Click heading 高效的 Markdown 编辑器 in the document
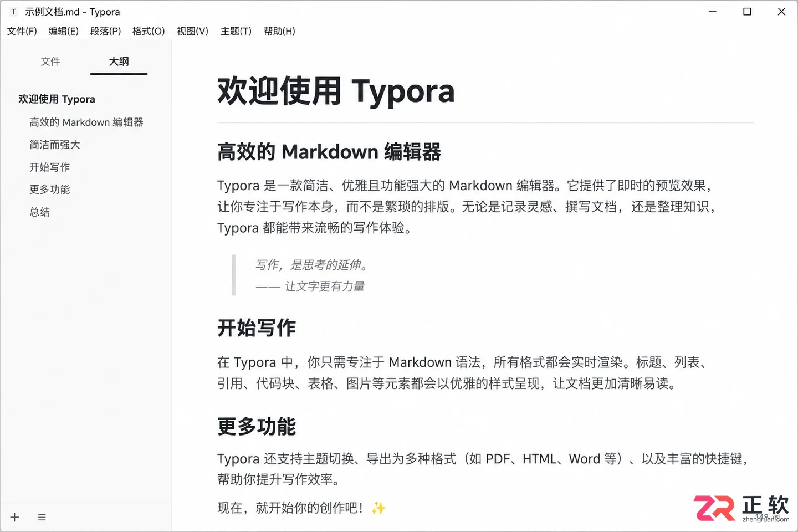This screenshot has height=532, width=798. 329,151
